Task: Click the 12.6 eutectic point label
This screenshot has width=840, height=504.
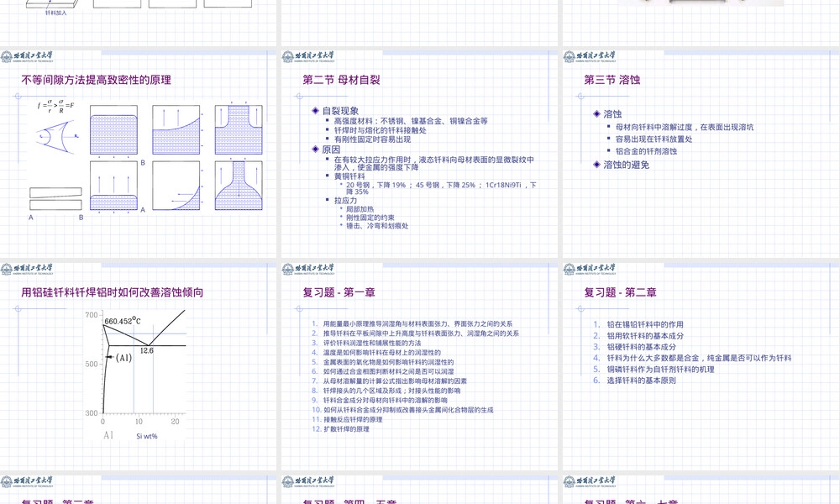Action: click(147, 350)
